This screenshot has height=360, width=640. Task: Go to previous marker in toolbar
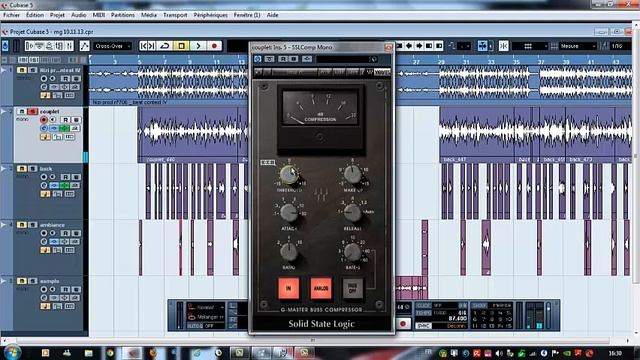point(143,46)
